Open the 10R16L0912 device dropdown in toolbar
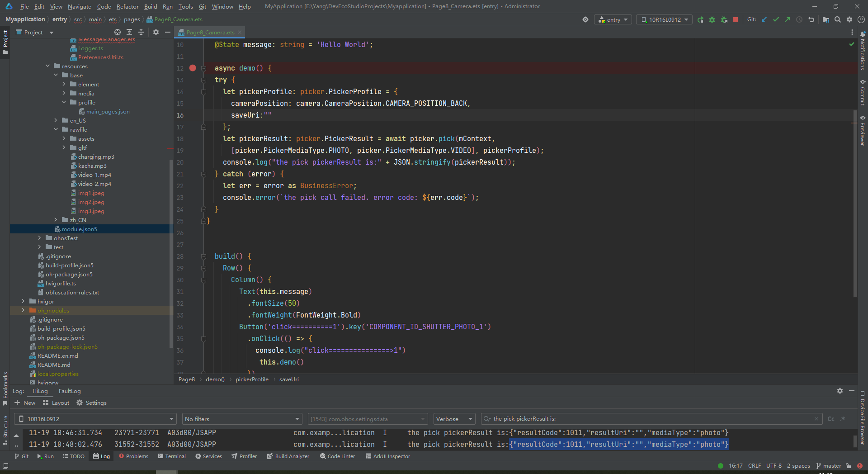The image size is (868, 474). click(665, 19)
